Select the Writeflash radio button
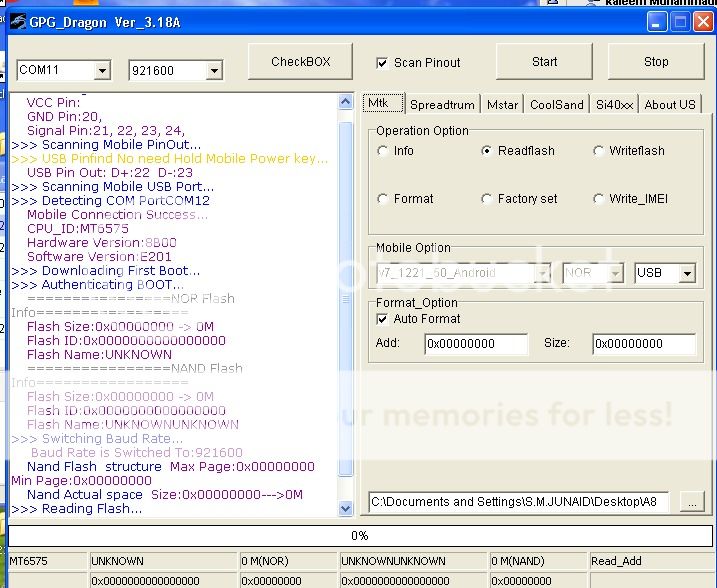Viewport: 717px width, 588px height. point(598,151)
